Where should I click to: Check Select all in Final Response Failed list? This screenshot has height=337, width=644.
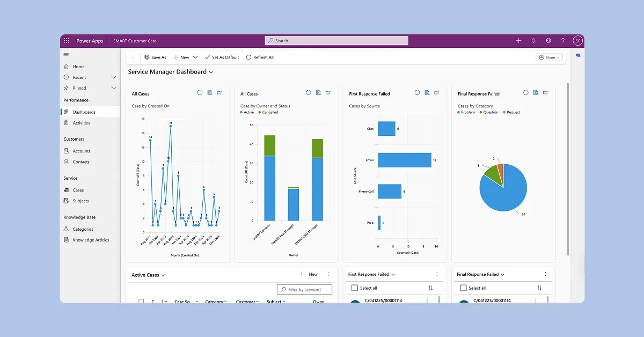(x=463, y=288)
